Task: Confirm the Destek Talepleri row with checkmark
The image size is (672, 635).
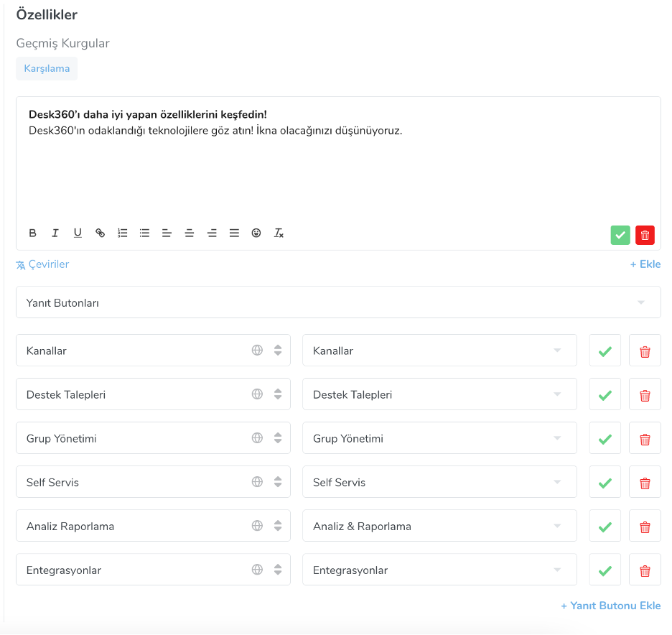Action: click(605, 394)
